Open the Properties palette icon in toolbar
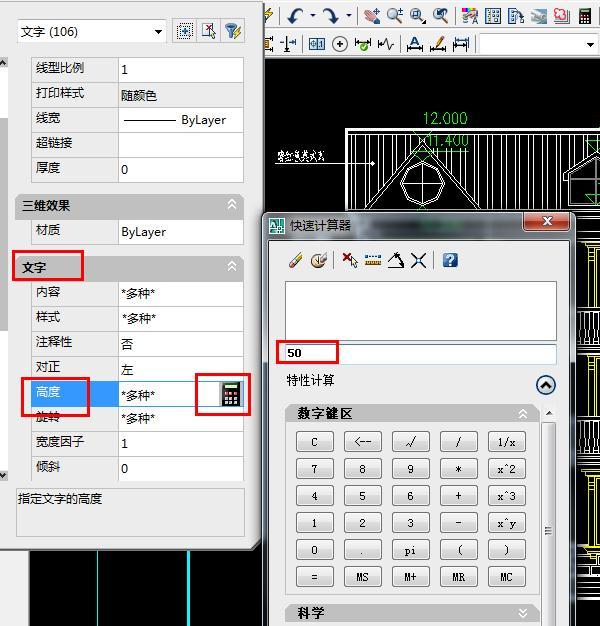Viewport: 600px width, 626px height. tap(470, 16)
